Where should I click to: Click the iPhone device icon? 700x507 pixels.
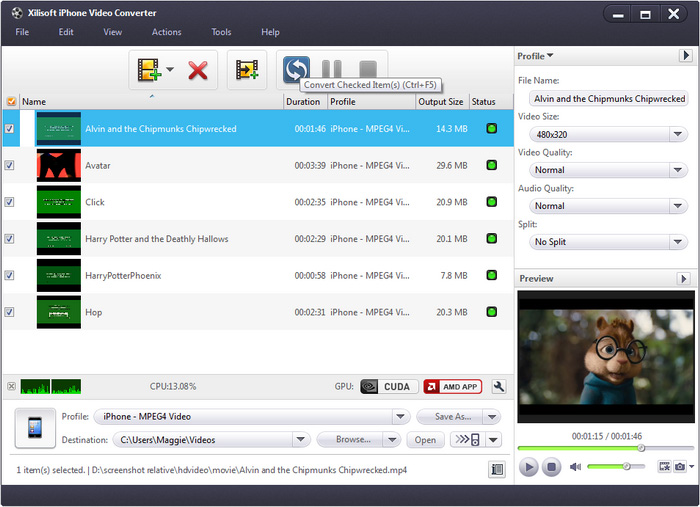(x=35, y=428)
